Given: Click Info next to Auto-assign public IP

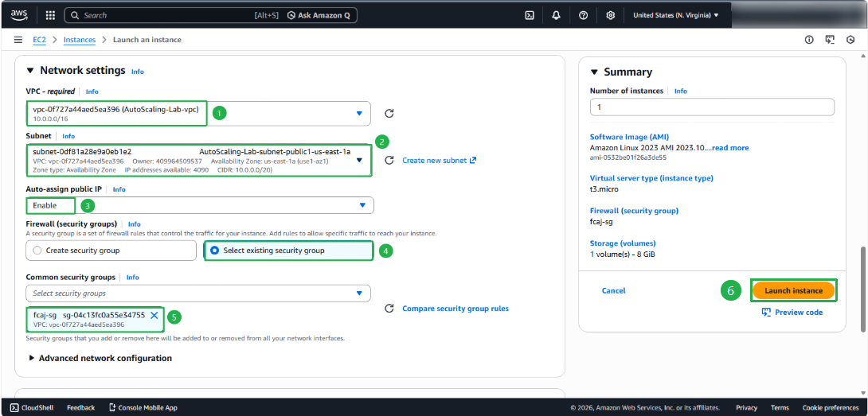Looking at the screenshot, I should pos(119,189).
